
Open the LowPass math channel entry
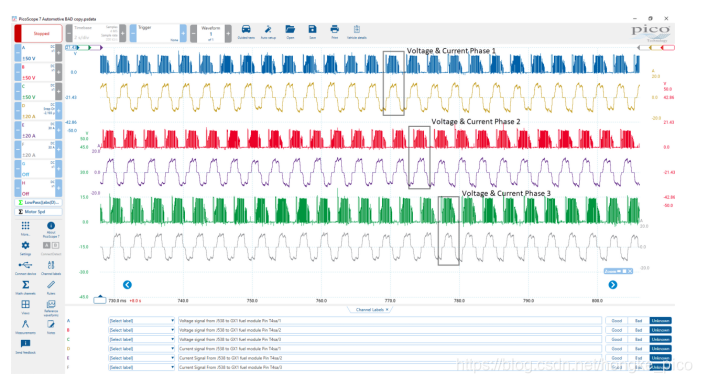pos(39,202)
